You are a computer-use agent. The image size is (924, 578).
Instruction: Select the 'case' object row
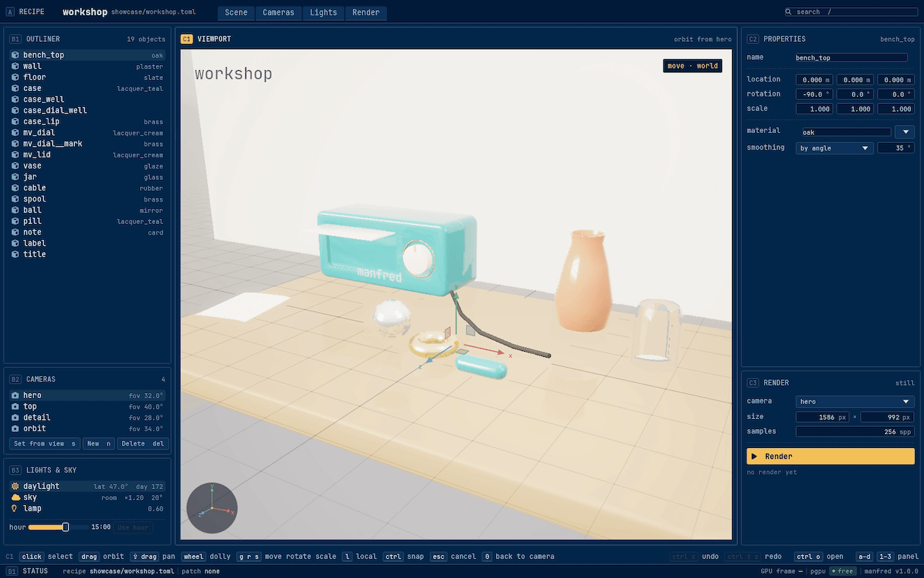87,88
